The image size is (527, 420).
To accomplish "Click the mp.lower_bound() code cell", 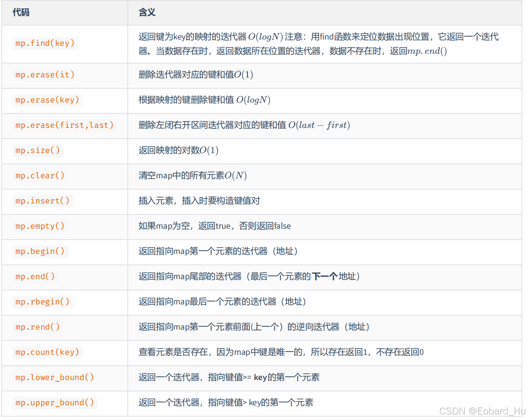I will [x=55, y=378].
